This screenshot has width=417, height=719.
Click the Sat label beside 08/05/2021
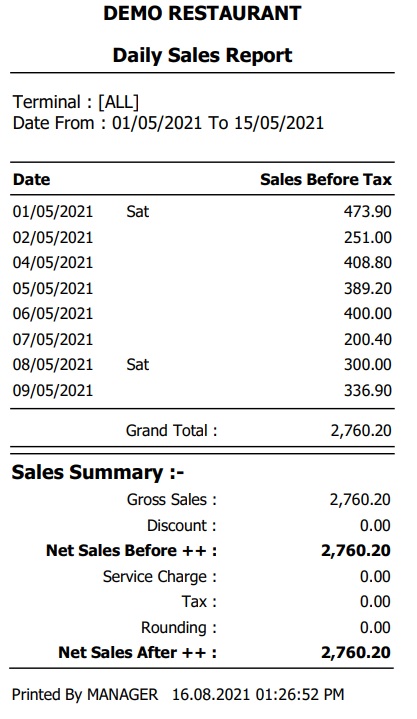pyautogui.click(x=138, y=365)
